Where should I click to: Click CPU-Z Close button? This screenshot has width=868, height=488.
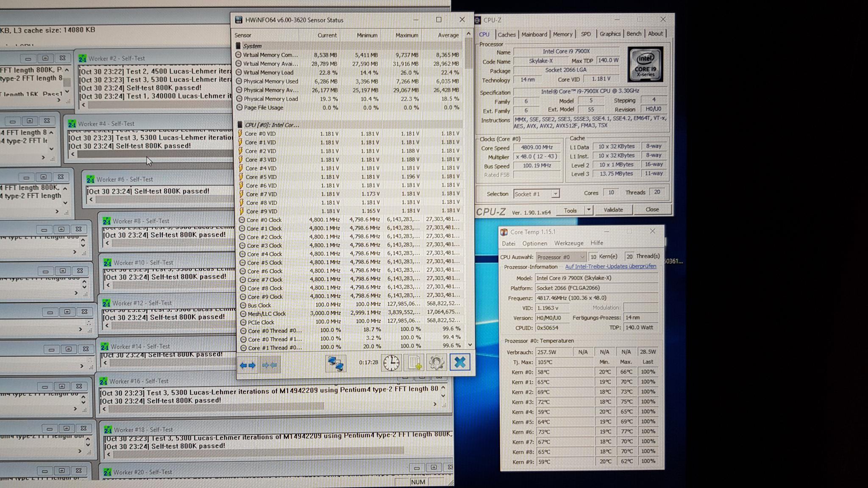(x=652, y=210)
